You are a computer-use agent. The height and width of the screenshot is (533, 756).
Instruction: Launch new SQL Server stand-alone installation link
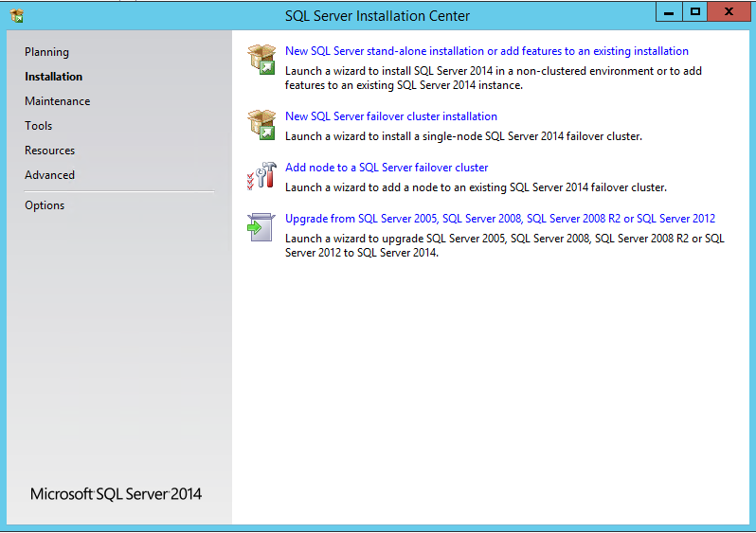click(x=487, y=51)
